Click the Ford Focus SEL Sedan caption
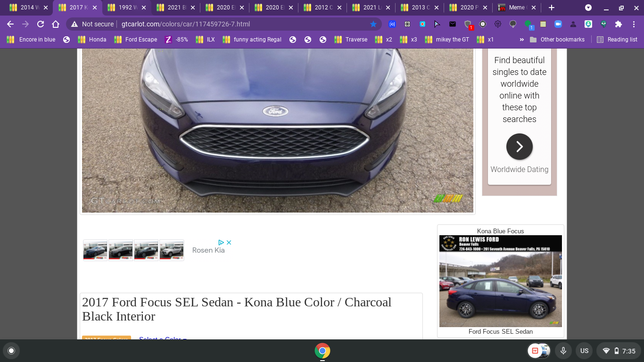Image resolution: width=644 pixels, height=362 pixels. tap(501, 331)
